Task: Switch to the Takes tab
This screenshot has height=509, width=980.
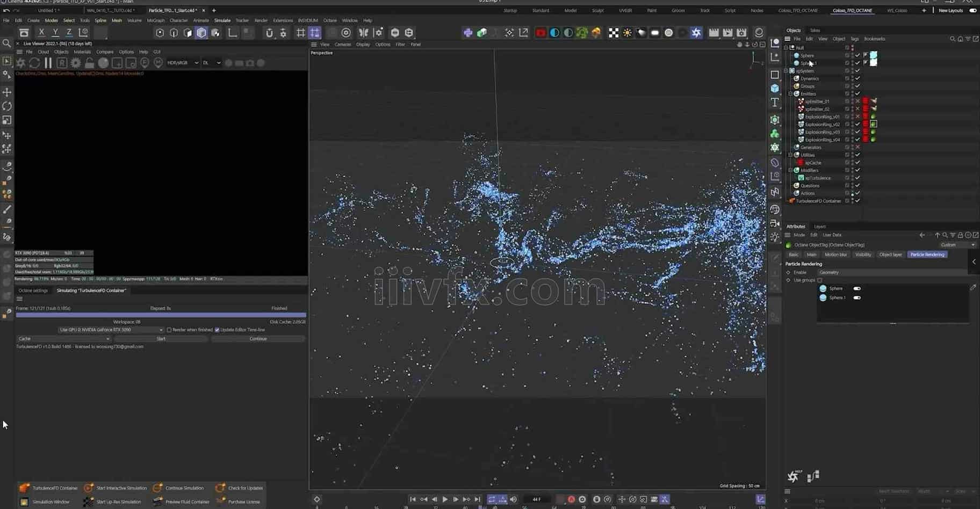Action: pyautogui.click(x=815, y=31)
